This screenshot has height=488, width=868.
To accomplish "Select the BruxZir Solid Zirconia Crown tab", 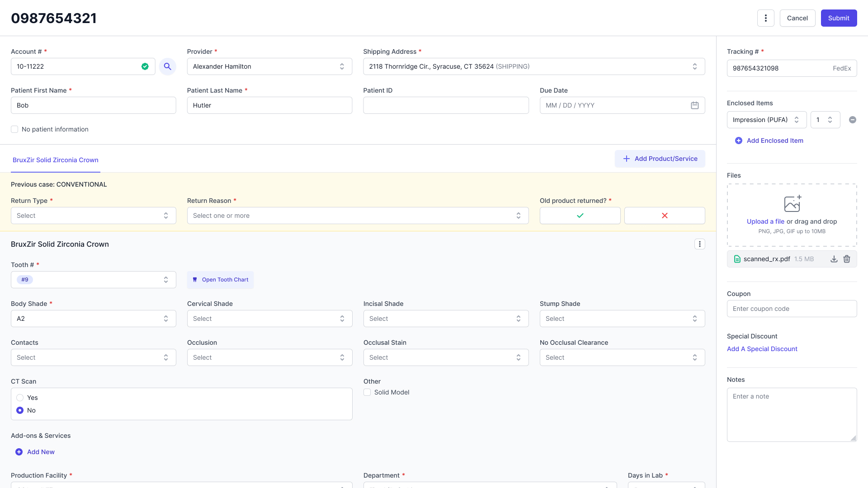I will click(55, 160).
